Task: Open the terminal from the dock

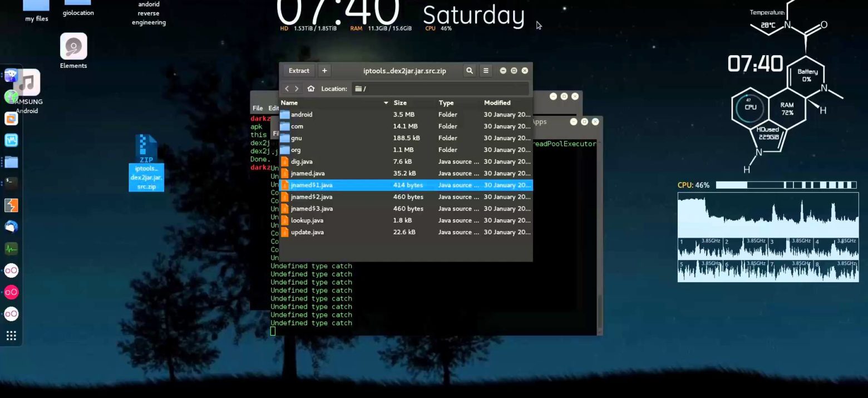Action: click(11, 183)
